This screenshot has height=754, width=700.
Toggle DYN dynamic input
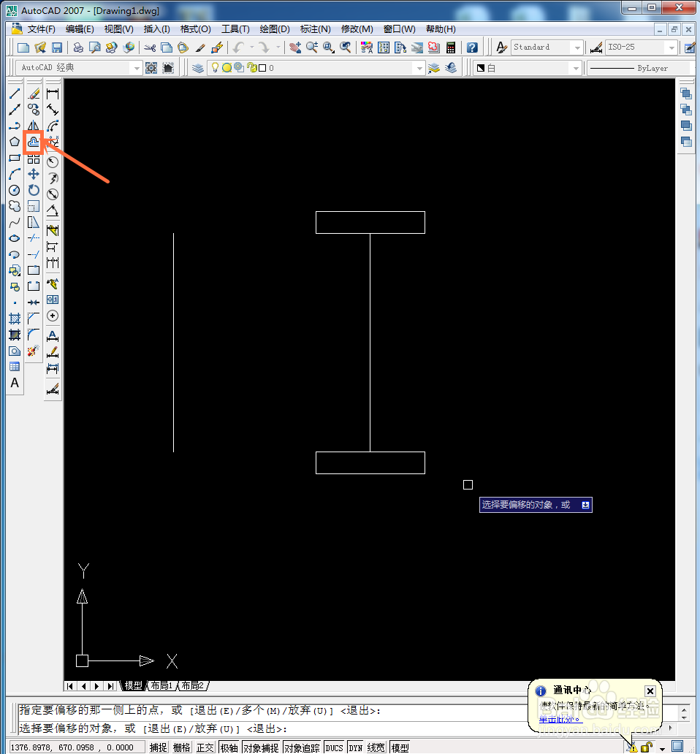click(x=356, y=747)
